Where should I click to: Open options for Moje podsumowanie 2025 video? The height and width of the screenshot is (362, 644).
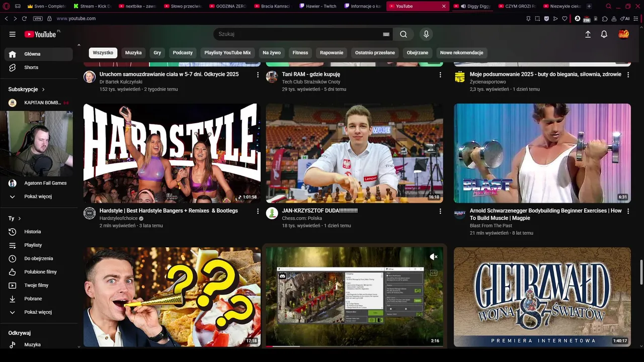click(x=628, y=74)
